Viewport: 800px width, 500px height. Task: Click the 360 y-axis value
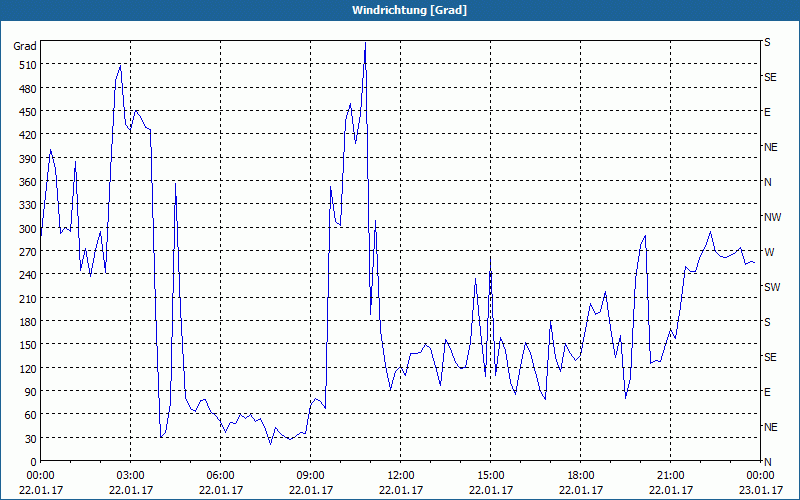[x=27, y=182]
